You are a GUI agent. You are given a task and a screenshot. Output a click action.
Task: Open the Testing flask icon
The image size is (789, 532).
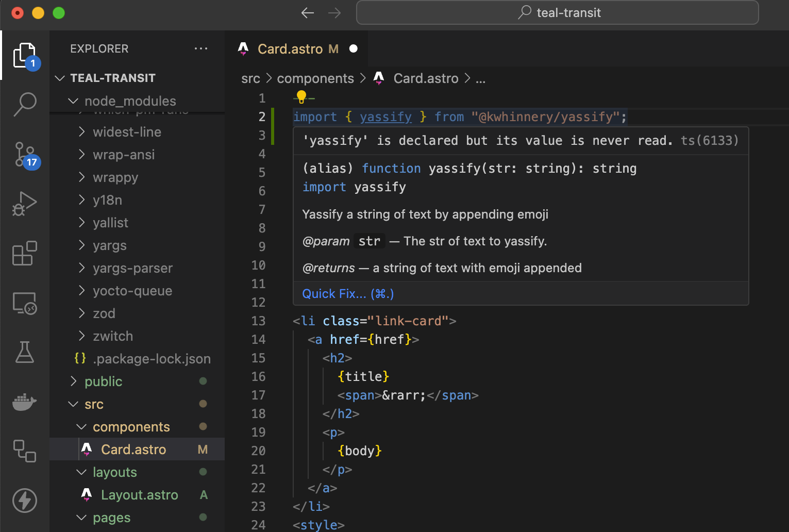click(24, 353)
